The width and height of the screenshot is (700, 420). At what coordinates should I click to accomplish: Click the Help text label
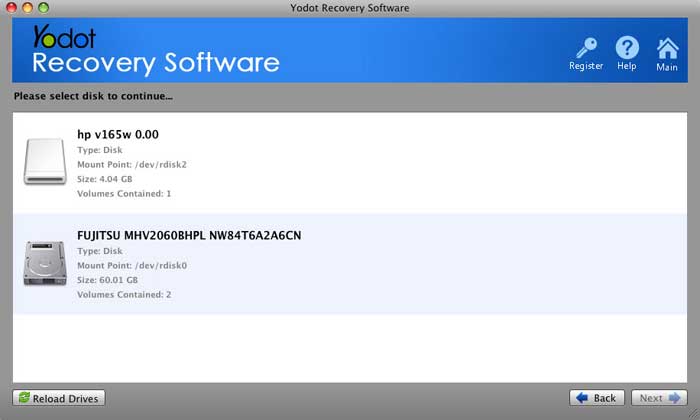coord(627,66)
